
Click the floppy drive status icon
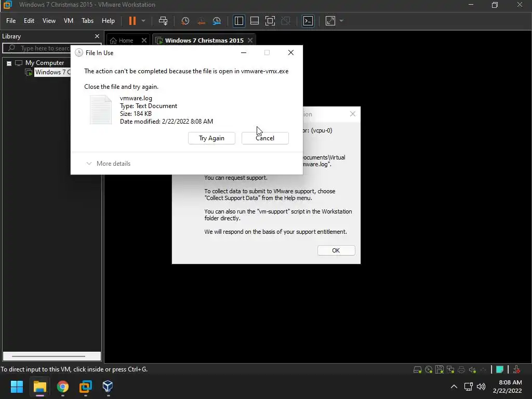(440, 369)
